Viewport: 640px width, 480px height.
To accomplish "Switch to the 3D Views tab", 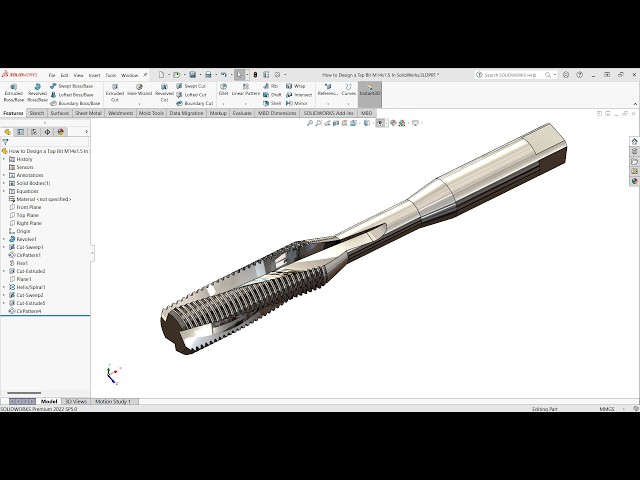I will (76, 402).
